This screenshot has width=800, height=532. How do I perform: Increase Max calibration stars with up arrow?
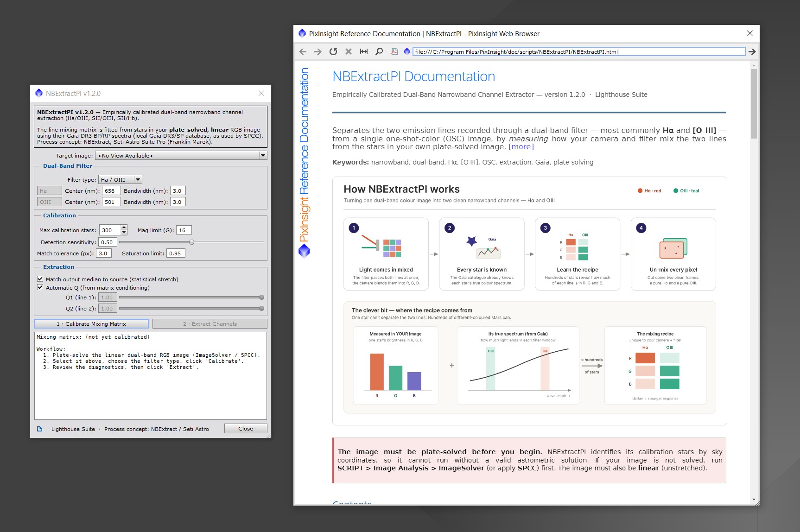point(124,228)
